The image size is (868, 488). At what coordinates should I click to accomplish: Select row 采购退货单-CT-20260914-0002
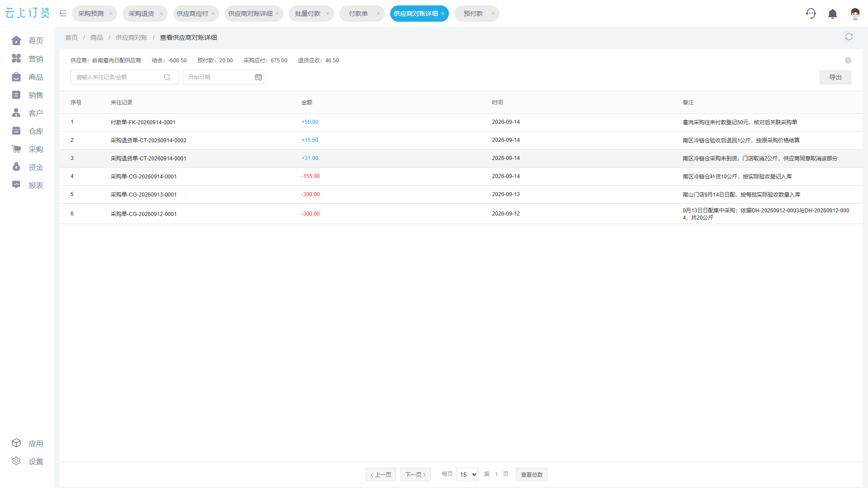pyautogui.click(x=461, y=140)
